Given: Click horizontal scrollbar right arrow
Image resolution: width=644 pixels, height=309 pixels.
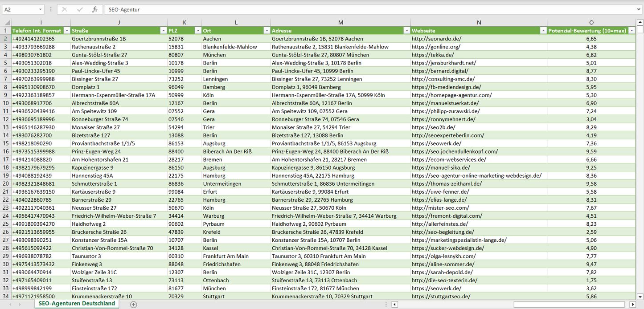Looking at the screenshot, I should tap(632, 305).
